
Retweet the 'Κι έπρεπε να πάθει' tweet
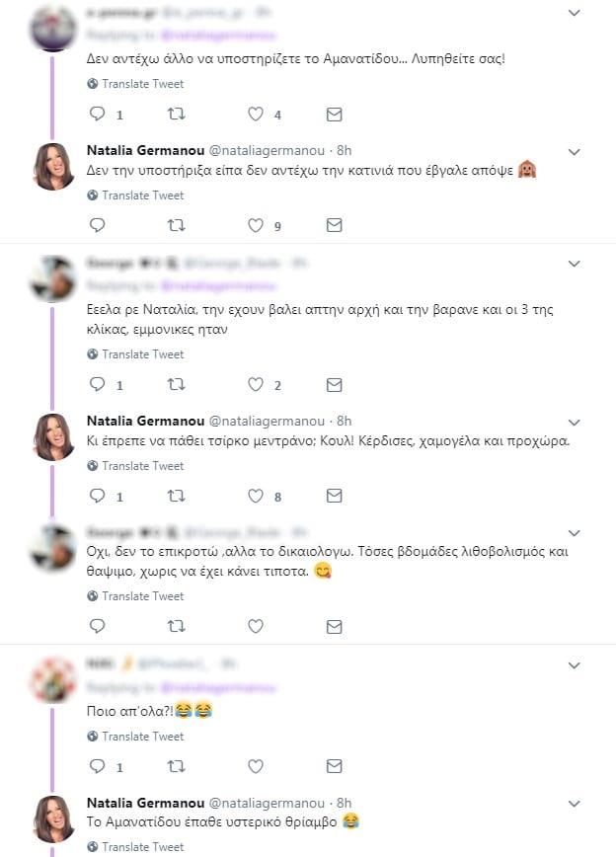click(x=176, y=496)
